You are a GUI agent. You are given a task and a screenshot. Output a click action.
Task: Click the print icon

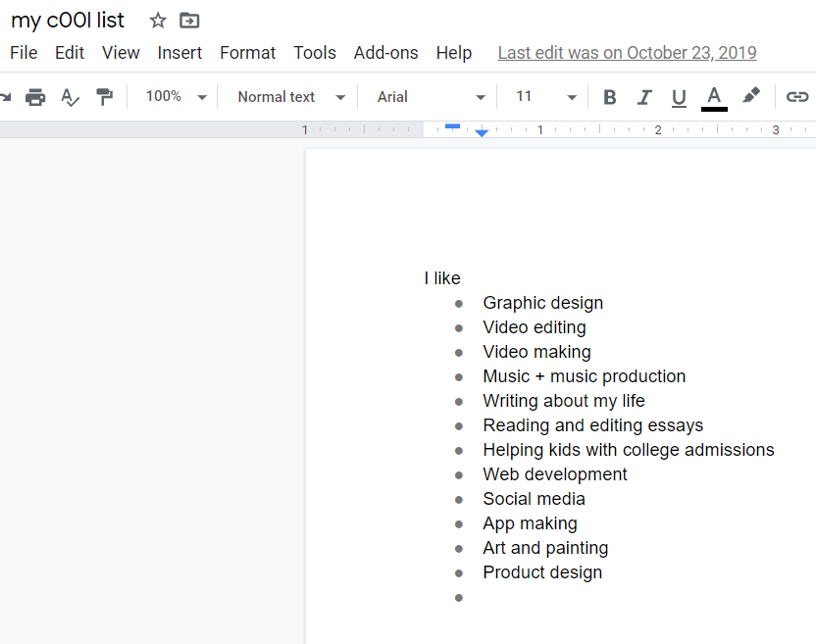pos(35,97)
